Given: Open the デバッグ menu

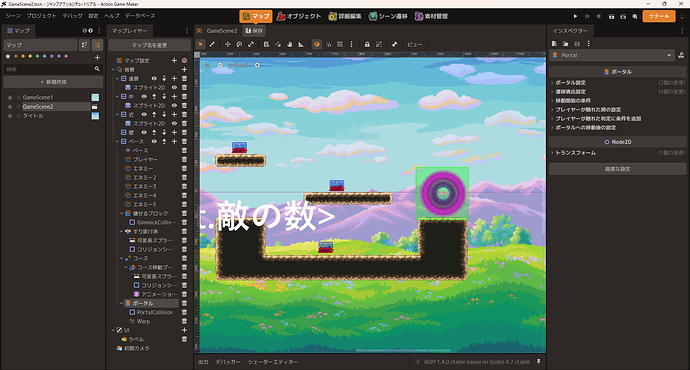Looking at the screenshot, I should pyautogui.click(x=73, y=16).
